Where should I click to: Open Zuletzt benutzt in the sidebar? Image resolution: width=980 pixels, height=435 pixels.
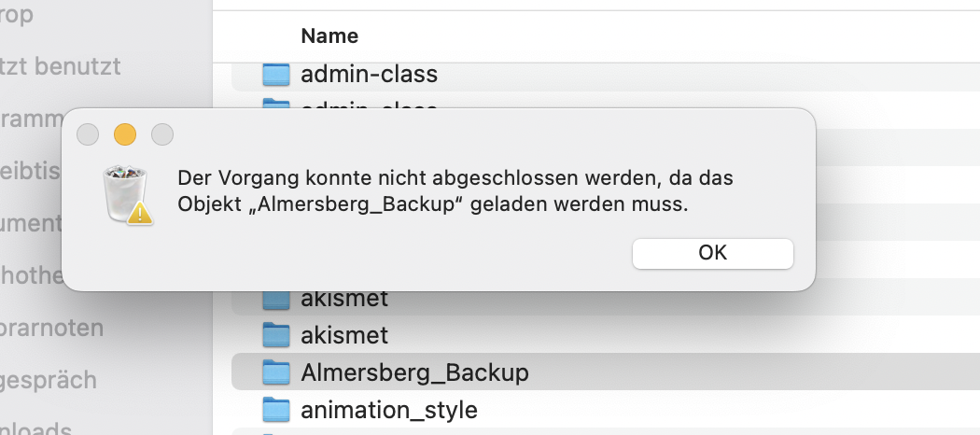point(60,66)
